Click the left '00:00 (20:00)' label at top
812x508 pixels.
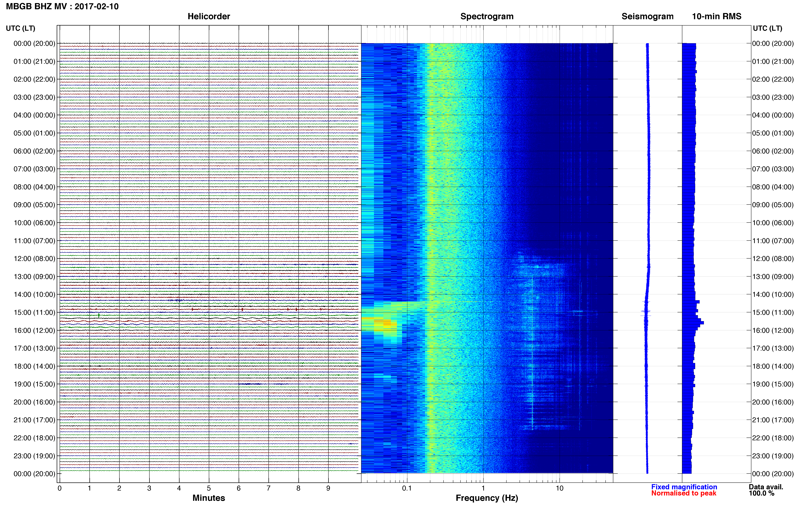pyautogui.click(x=34, y=43)
